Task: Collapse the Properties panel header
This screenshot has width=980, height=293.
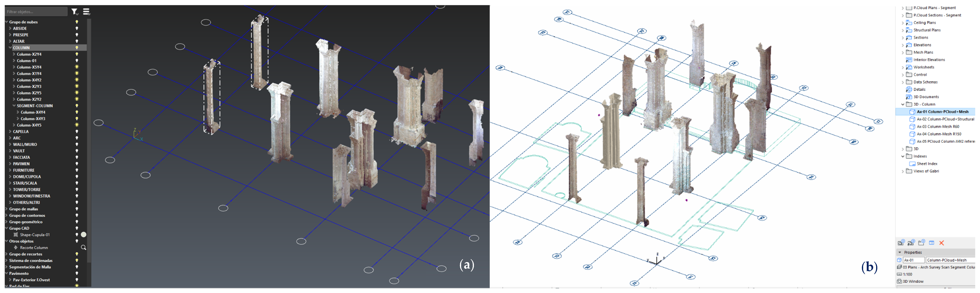Action: tap(900, 253)
